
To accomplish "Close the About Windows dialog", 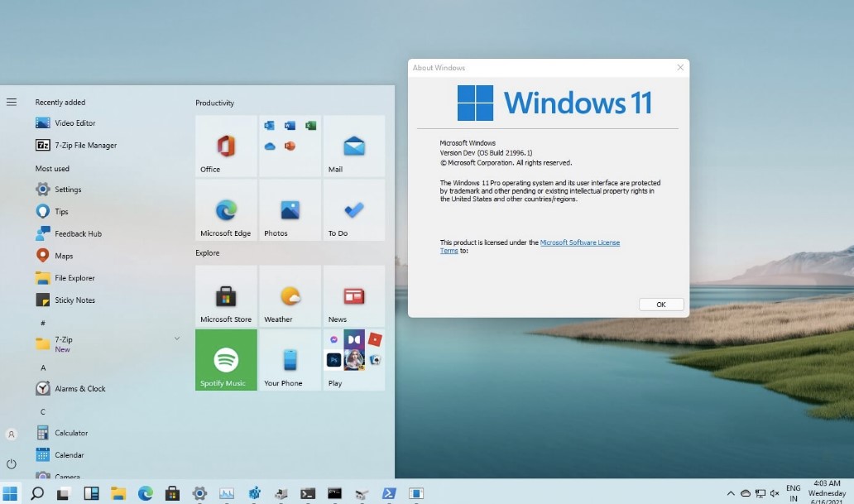I will coord(680,68).
